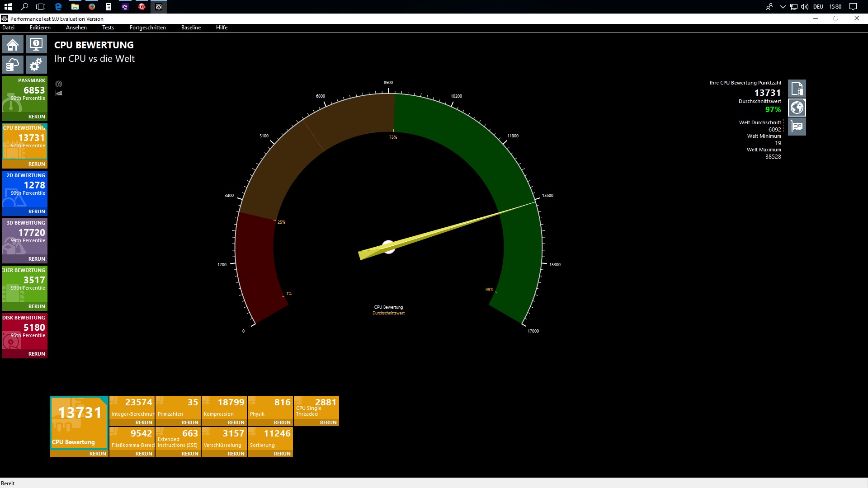
Task: Select the world globe comparison icon
Action: coord(797,108)
